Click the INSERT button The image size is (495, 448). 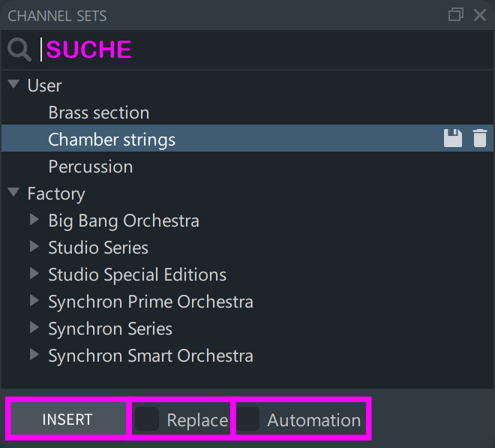67,419
